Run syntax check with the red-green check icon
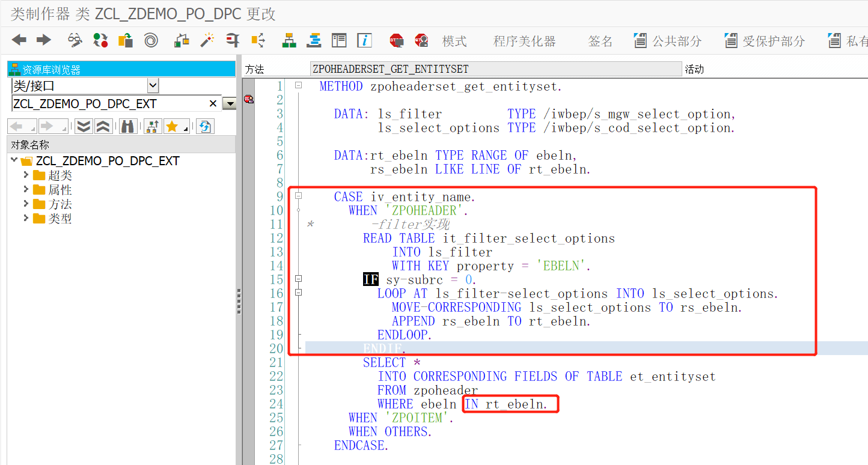 click(x=100, y=40)
